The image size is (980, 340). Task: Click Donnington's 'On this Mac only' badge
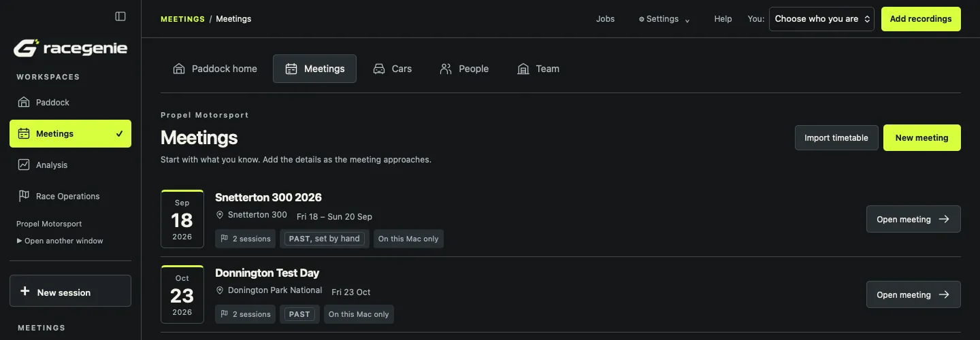(359, 314)
